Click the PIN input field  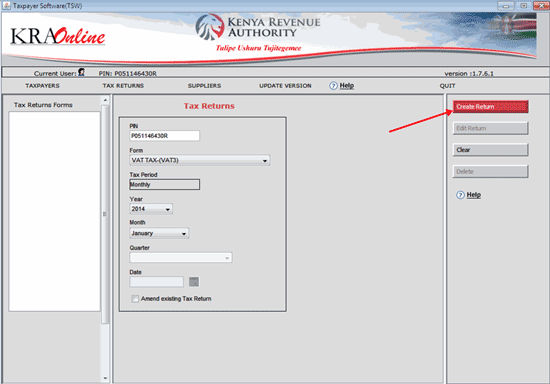click(x=165, y=136)
